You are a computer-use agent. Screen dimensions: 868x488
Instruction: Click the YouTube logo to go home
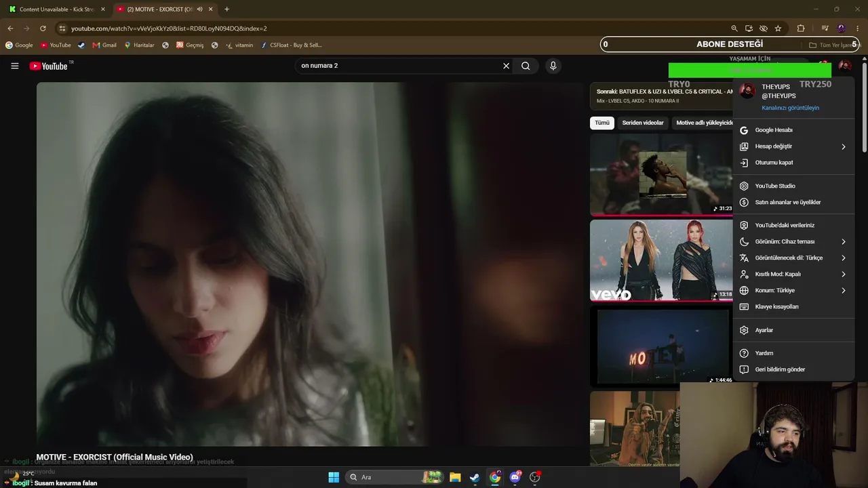click(48, 66)
